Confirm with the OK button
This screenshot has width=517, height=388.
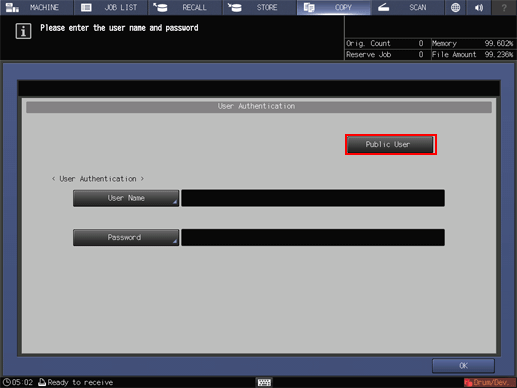coord(463,366)
